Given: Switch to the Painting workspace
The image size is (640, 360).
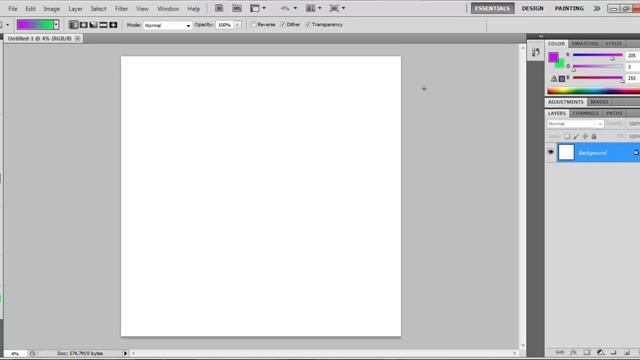Looking at the screenshot, I should click(569, 8).
